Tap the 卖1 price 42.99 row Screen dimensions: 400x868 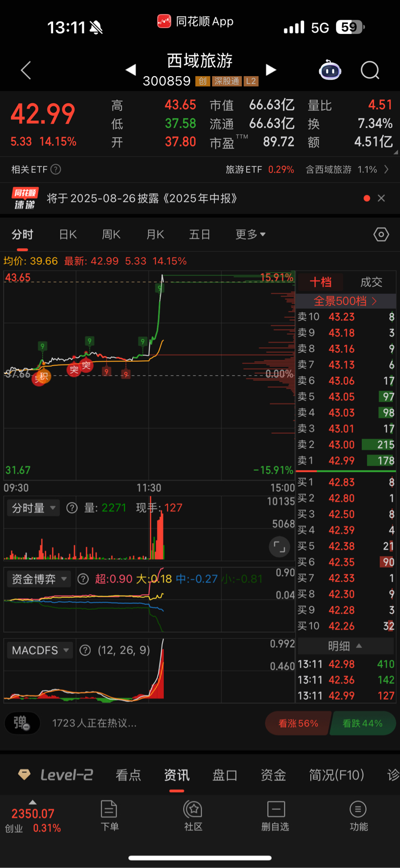coord(346,461)
